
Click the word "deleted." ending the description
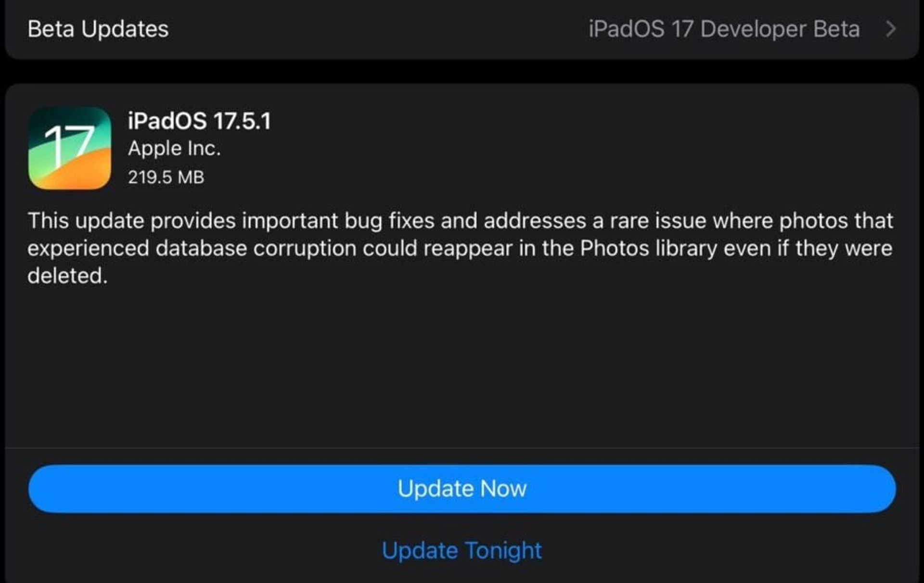point(67,276)
